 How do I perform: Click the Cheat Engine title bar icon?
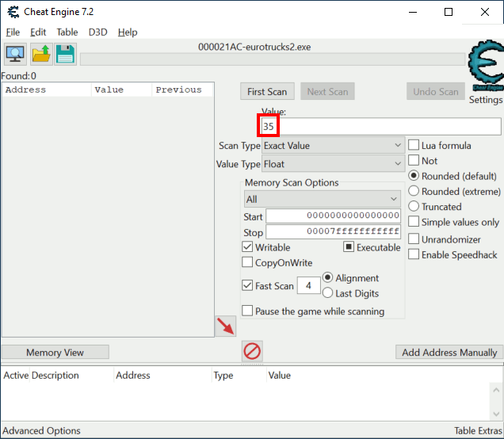coord(13,12)
